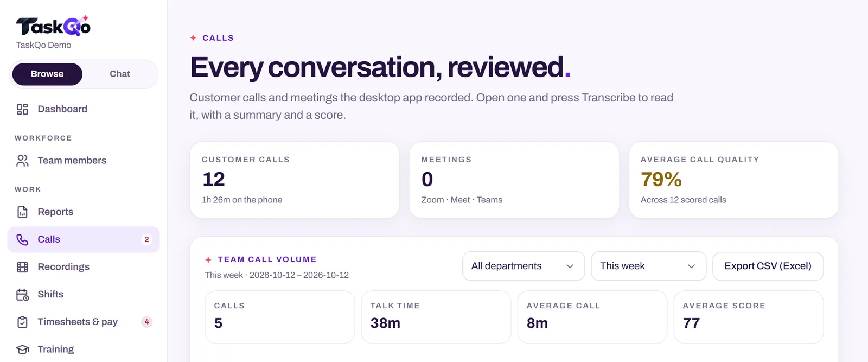868x362 pixels.
Task: Click the Calls badge showing 2
Action: (146, 239)
